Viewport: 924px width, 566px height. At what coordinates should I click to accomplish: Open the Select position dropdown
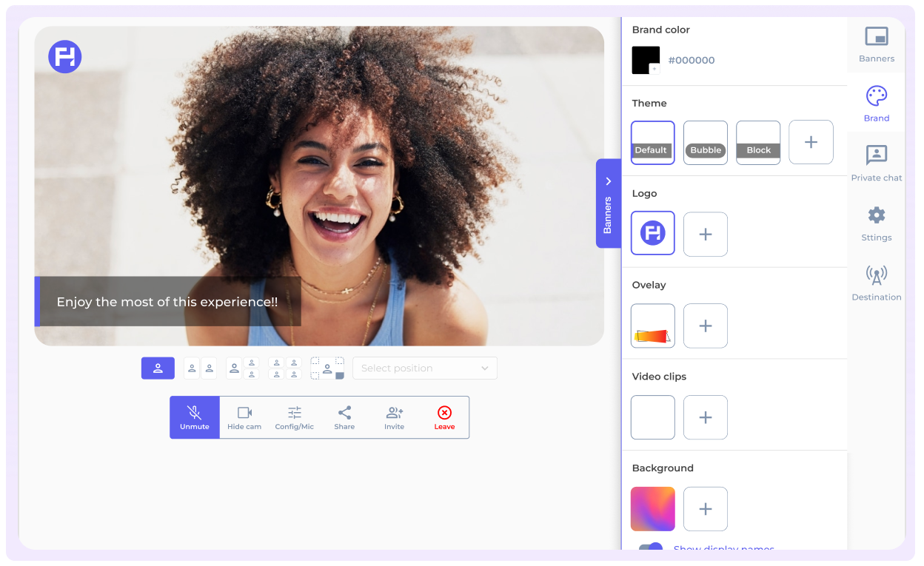[424, 368]
